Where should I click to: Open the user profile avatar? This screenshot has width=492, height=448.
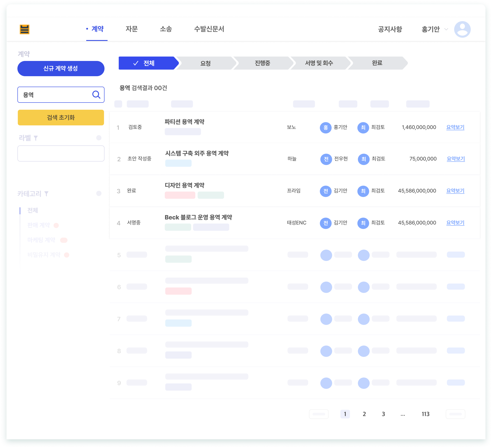pos(462,29)
